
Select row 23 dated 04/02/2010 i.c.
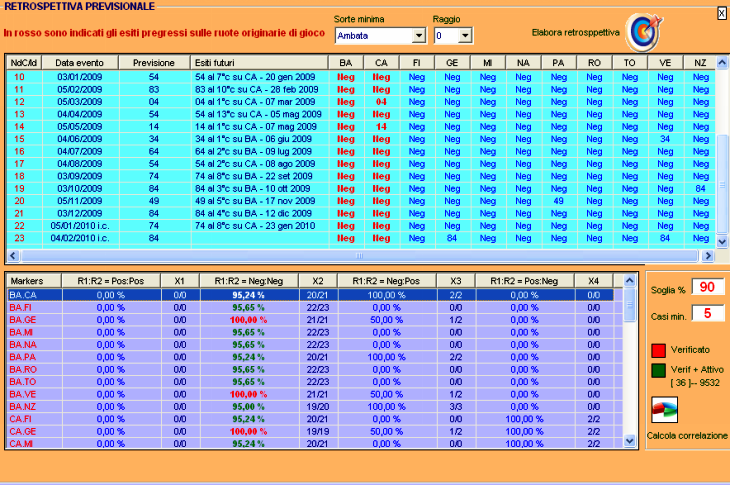pyautogui.click(x=361, y=238)
